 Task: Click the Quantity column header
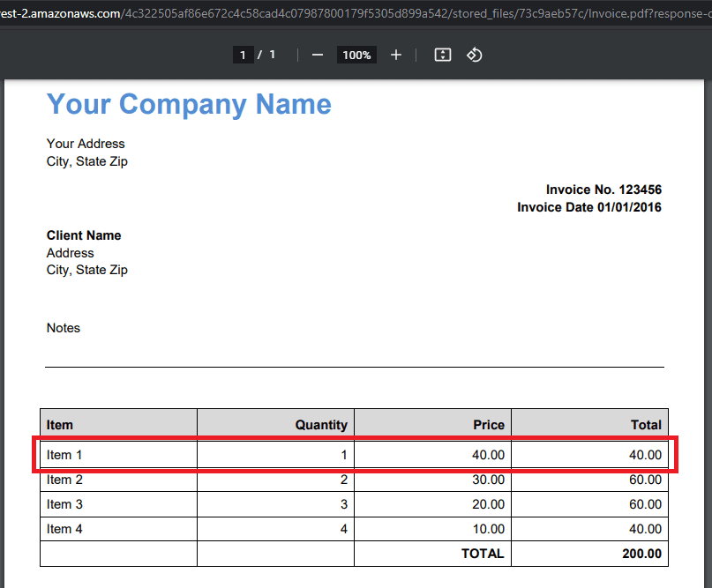click(321, 425)
